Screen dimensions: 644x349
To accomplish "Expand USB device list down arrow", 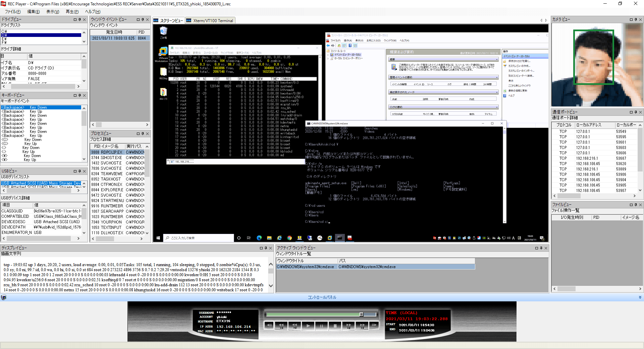I will pyautogui.click(x=84, y=187).
